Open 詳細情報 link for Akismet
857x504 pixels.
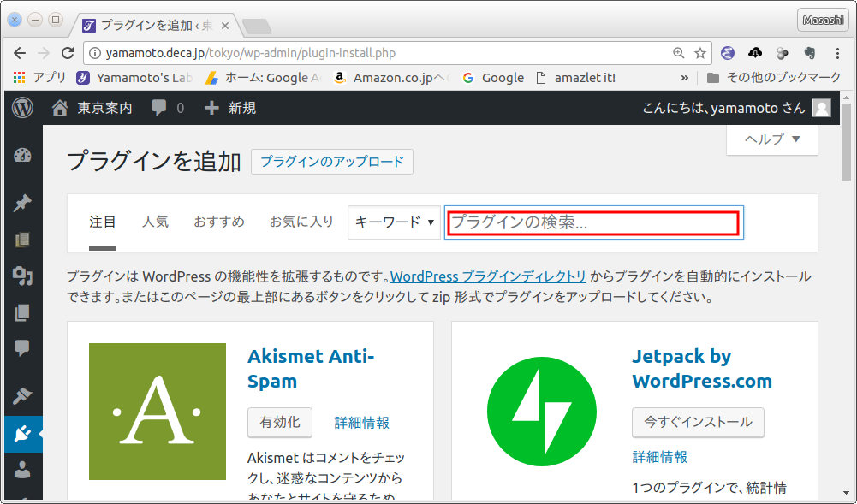coord(362,423)
